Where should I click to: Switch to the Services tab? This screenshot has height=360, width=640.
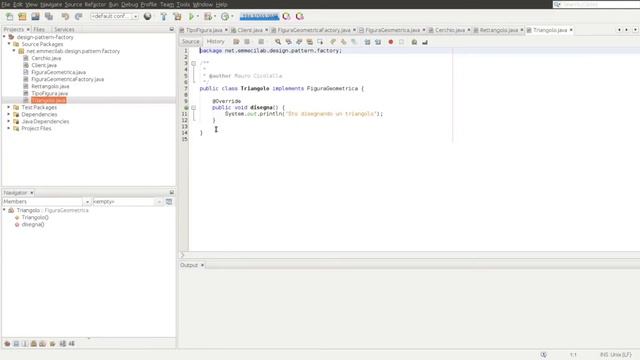(x=64, y=29)
